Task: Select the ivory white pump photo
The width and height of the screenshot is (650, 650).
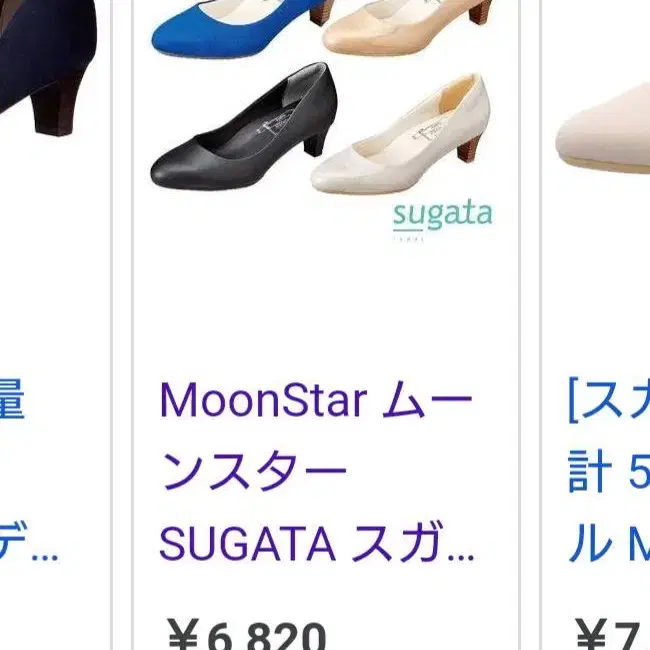Action: 401,135
